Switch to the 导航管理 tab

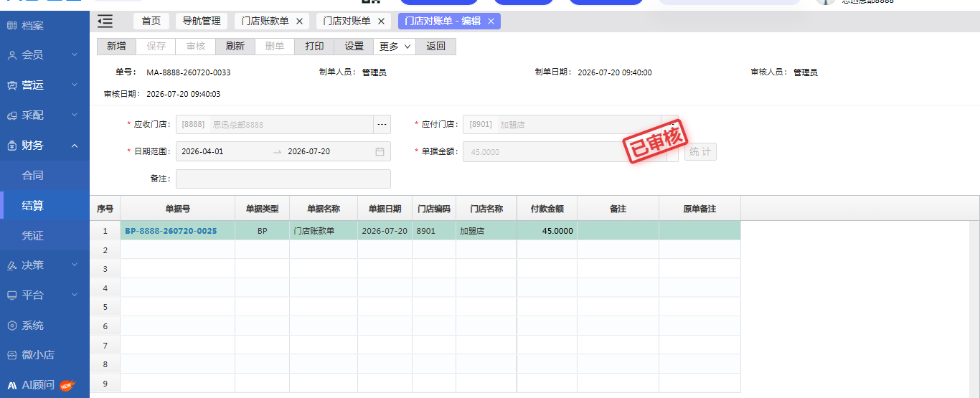pos(202,22)
